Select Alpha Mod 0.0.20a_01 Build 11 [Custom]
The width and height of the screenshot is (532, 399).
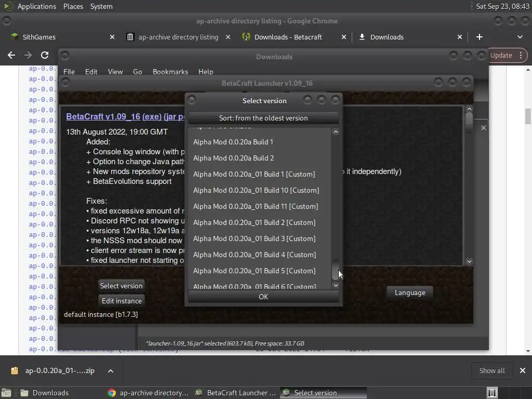point(260,206)
